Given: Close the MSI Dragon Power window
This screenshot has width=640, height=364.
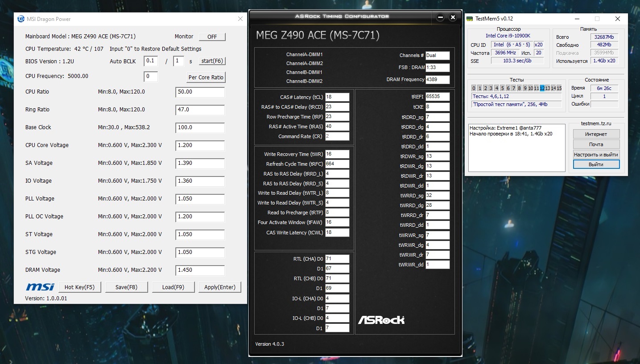Looking at the screenshot, I should [240, 19].
